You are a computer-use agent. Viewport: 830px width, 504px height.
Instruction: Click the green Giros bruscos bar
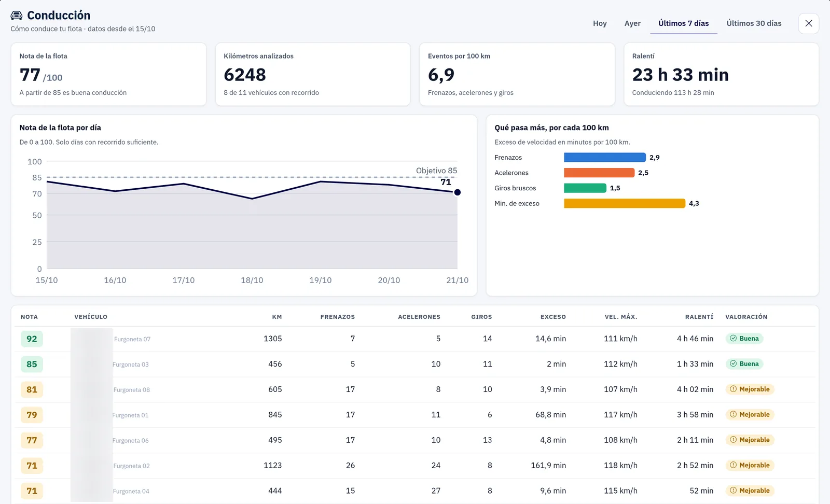(x=585, y=188)
